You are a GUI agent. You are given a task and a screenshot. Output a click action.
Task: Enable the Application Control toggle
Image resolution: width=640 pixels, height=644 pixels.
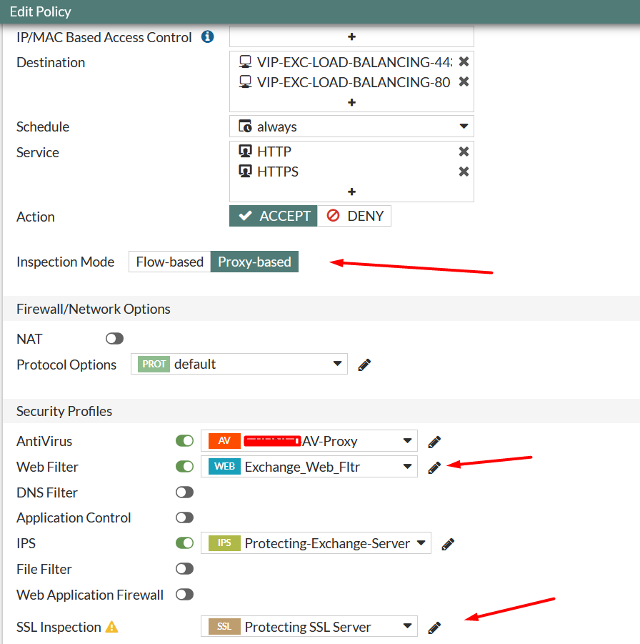(185, 518)
